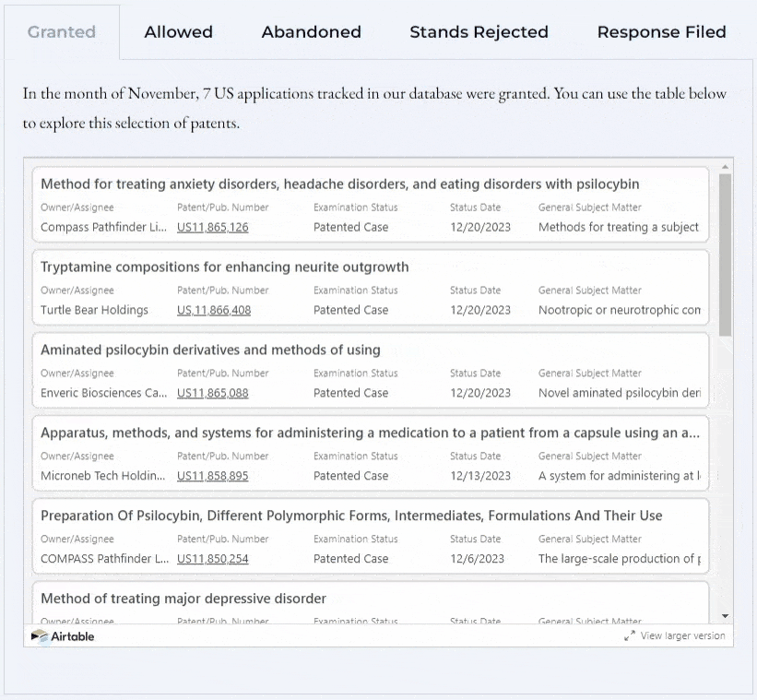The width and height of the screenshot is (757, 700).
Task: Select 'Apparatus, methods, and systems' card title
Action: (x=370, y=433)
